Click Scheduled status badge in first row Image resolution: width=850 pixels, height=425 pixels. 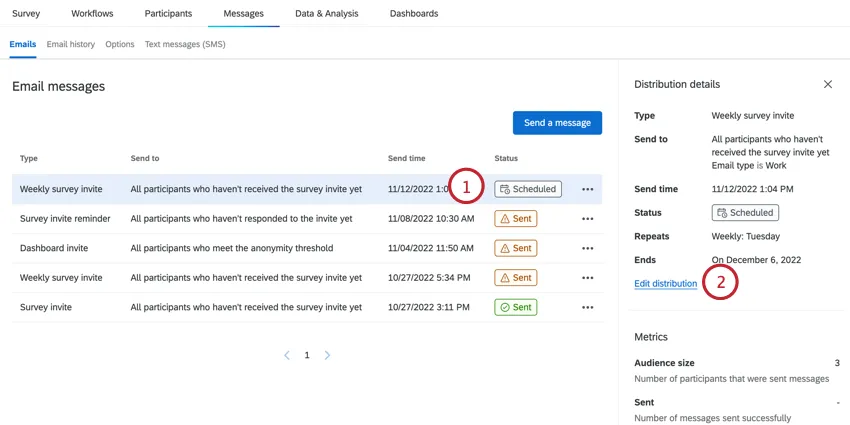coord(527,189)
